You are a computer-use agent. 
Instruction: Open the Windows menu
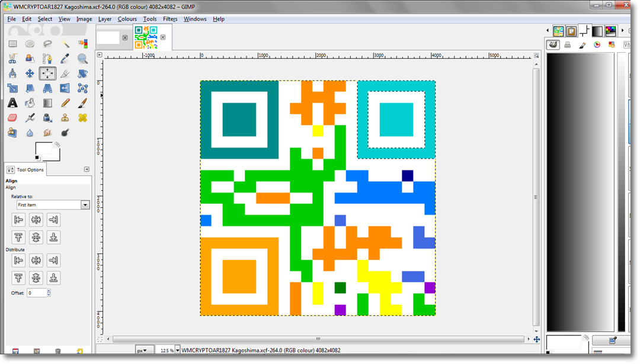point(195,19)
